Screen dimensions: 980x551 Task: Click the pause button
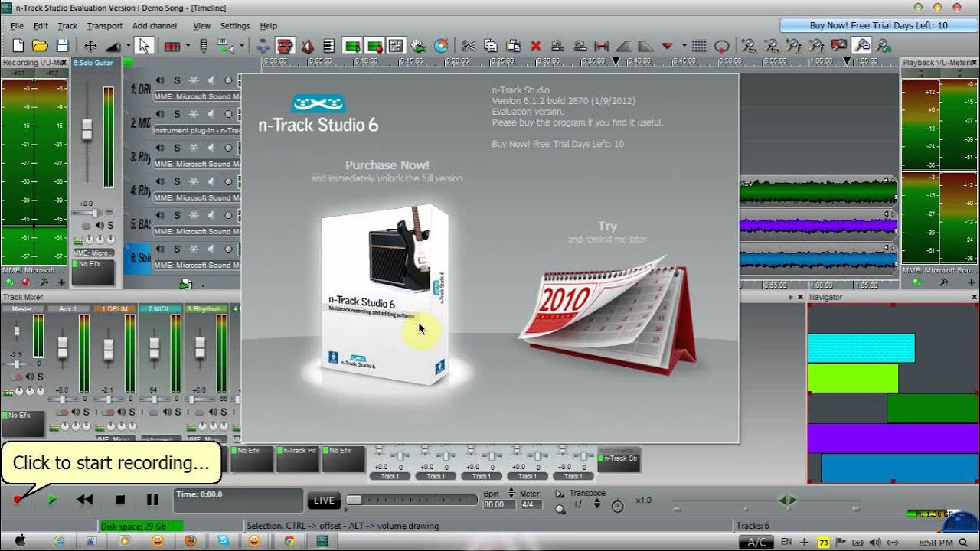(152, 500)
